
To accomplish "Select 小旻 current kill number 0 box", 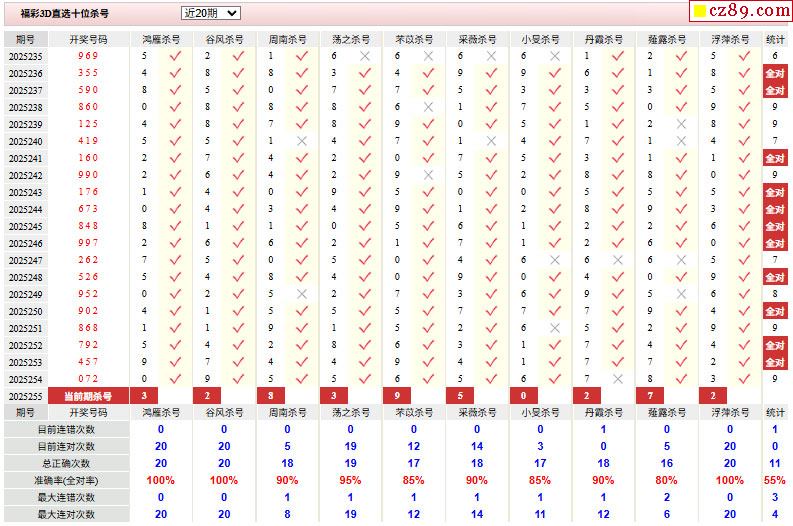I will point(523,396).
